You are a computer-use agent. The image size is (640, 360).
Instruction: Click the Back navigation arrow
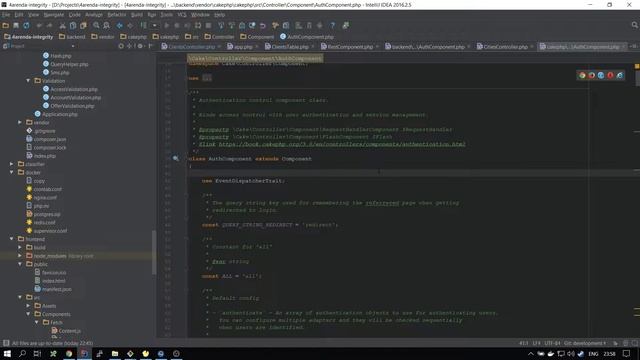(120, 25)
